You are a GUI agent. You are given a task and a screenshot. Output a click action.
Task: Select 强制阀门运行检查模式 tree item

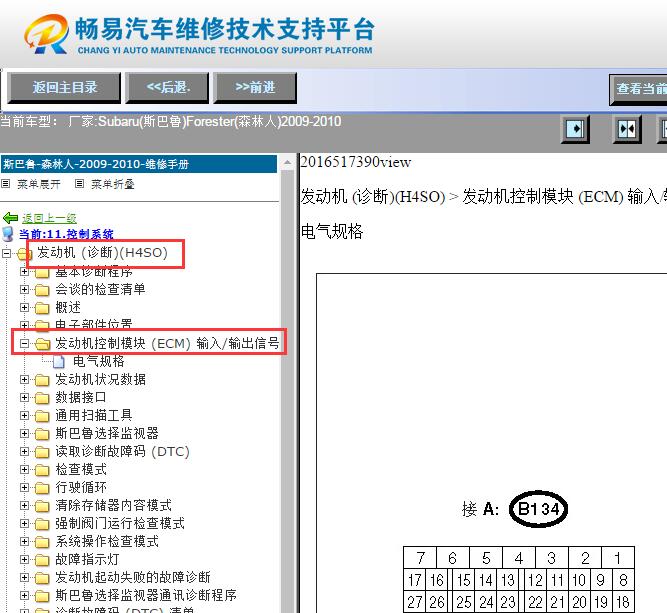coord(120,523)
